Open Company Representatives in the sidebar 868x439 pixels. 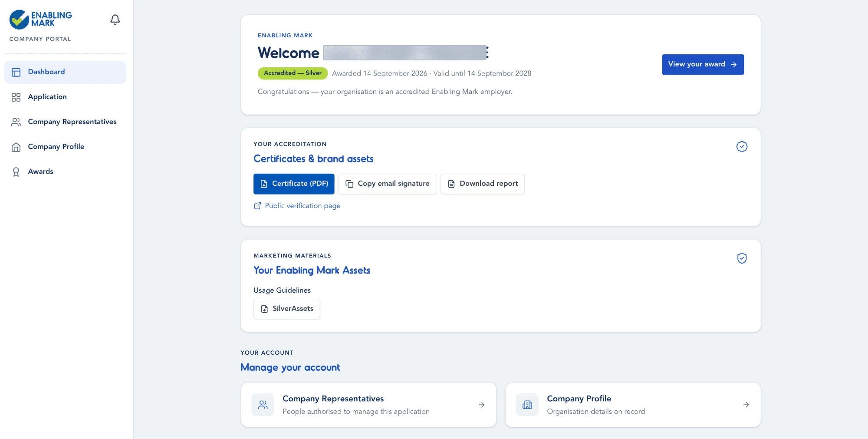point(65,122)
